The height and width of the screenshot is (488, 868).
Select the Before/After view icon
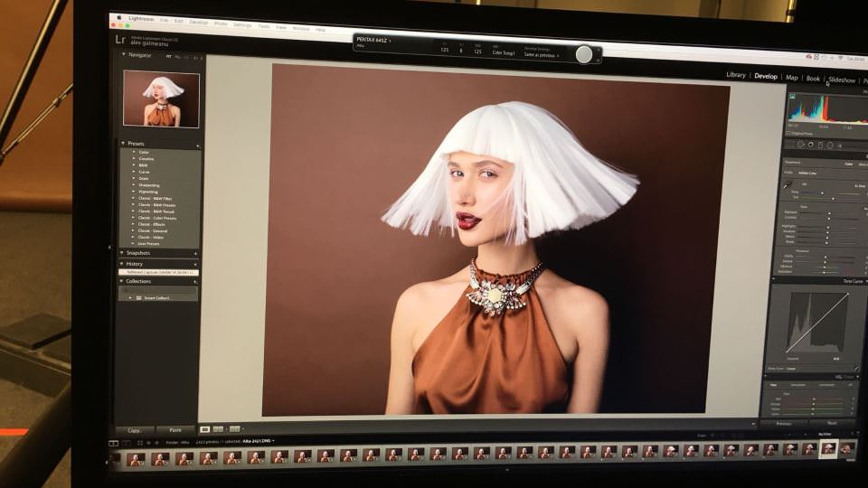[x=235, y=429]
